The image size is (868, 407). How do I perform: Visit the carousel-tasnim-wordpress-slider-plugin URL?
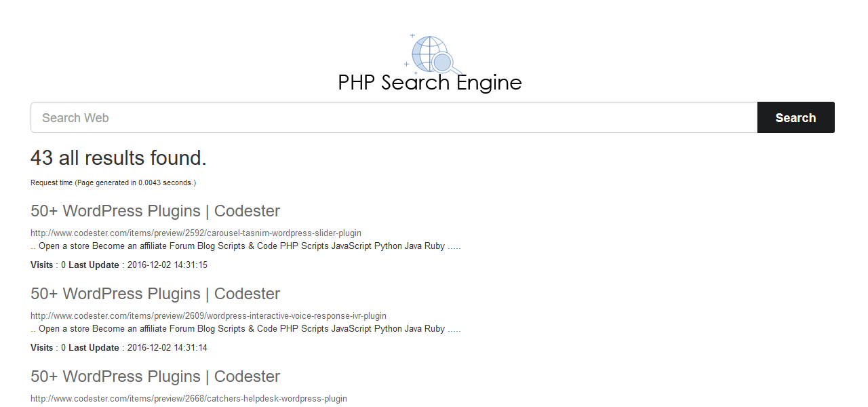(x=195, y=233)
